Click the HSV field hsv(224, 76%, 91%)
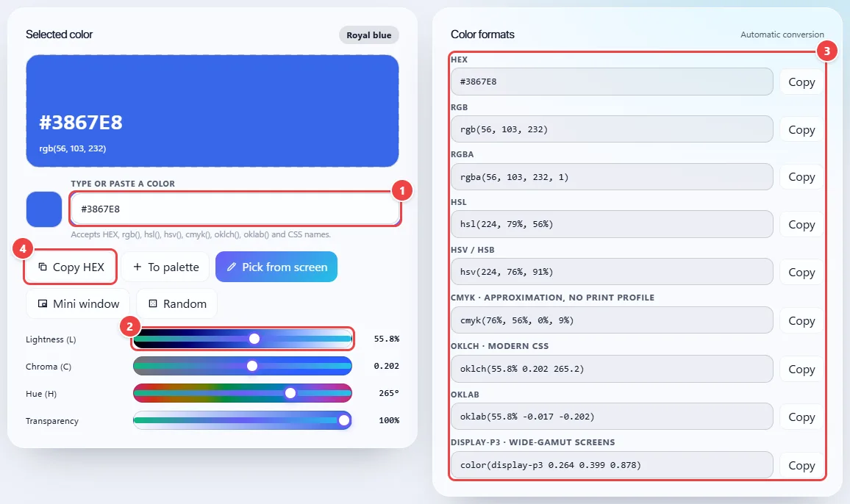Image resolution: width=850 pixels, height=504 pixels. click(612, 272)
